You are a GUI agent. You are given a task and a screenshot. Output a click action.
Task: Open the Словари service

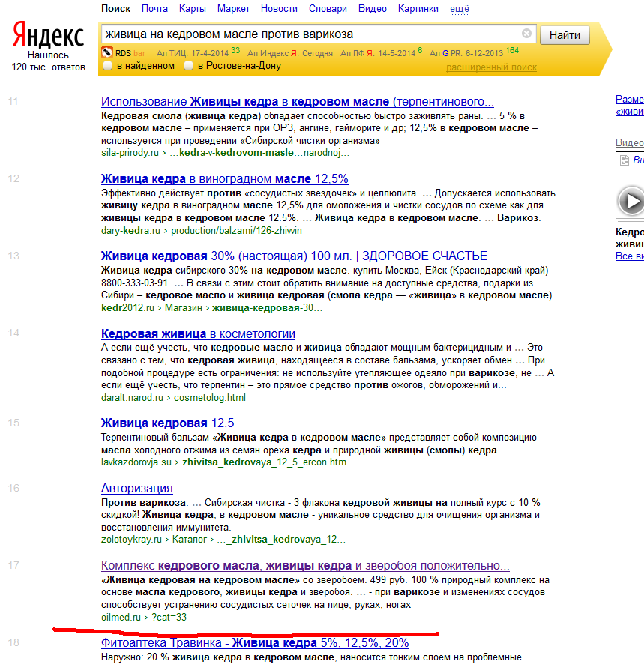[x=328, y=9]
